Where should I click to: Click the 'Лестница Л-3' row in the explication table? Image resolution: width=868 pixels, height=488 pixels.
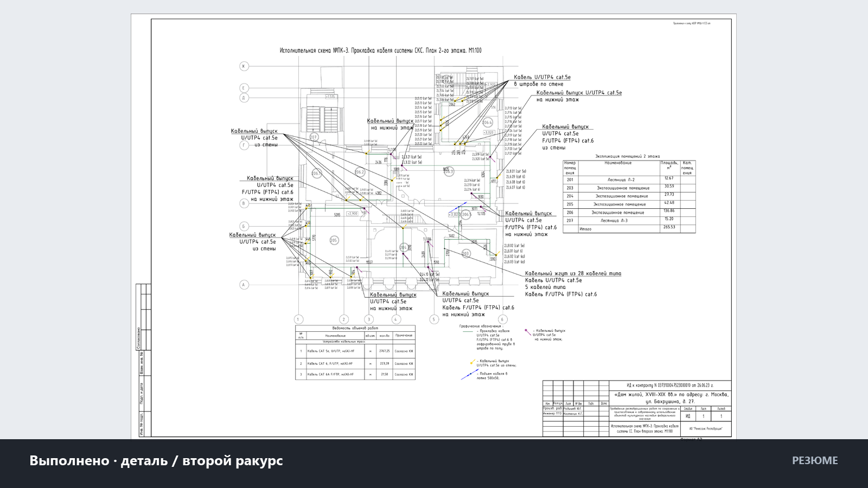tap(629, 221)
